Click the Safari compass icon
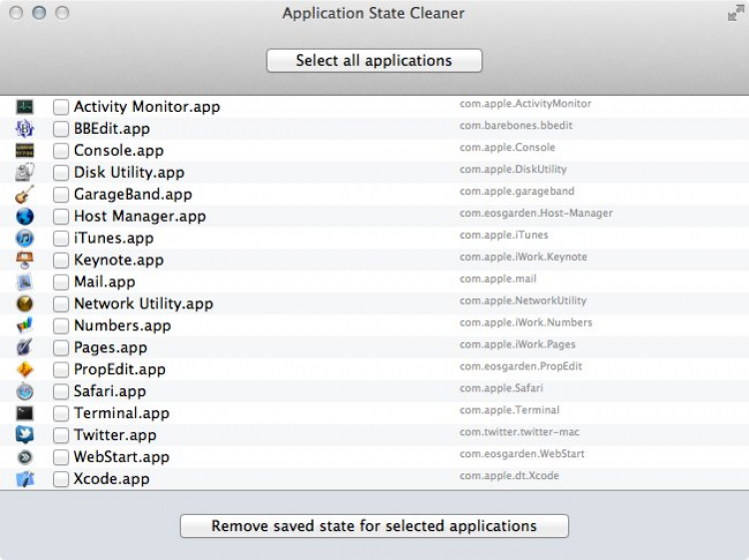This screenshot has width=749, height=560. (25, 391)
